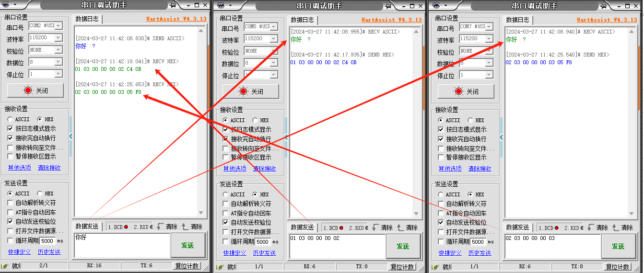
Task: Open the app logo menu in COM5 window
Action: (221, 5)
